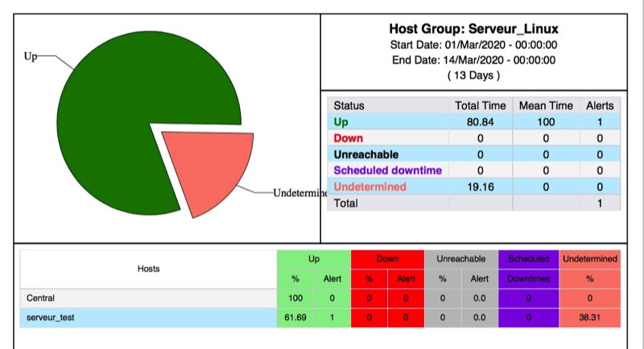Click the Alerts column header in status table

(x=600, y=105)
